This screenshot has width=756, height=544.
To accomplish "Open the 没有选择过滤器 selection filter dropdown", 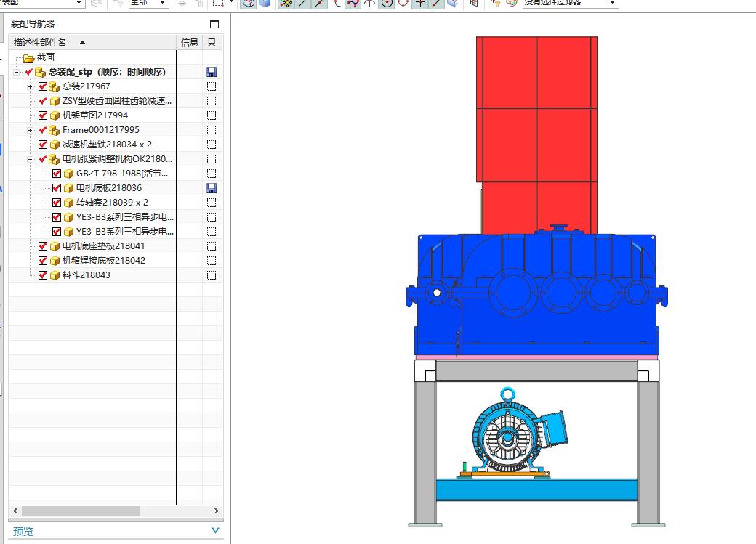I will click(x=612, y=3).
